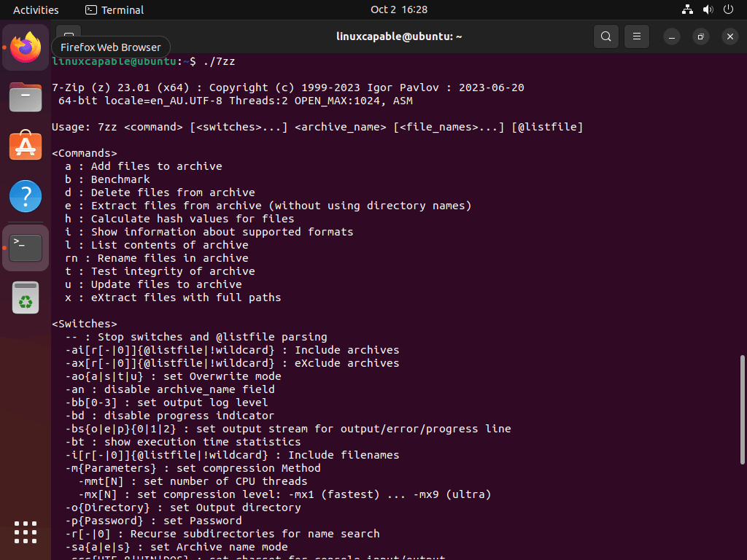Open the Activities overview
Screen dimensions: 747x560
[36, 9]
